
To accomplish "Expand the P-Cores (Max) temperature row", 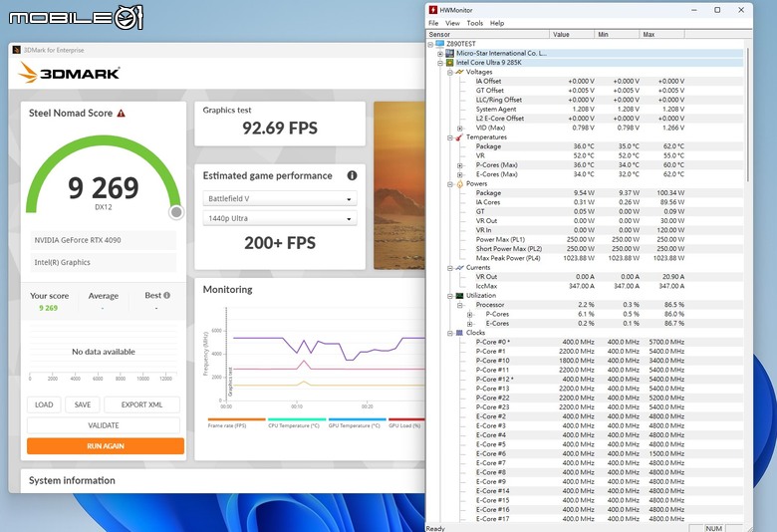I will tap(460, 165).
